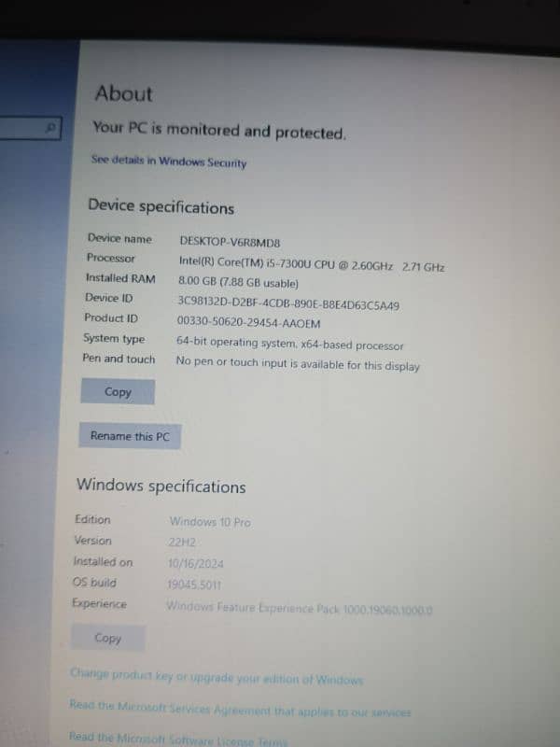The width and height of the screenshot is (560, 747).
Task: Click the Windows 10 Pro edition value
Action: coord(209,522)
